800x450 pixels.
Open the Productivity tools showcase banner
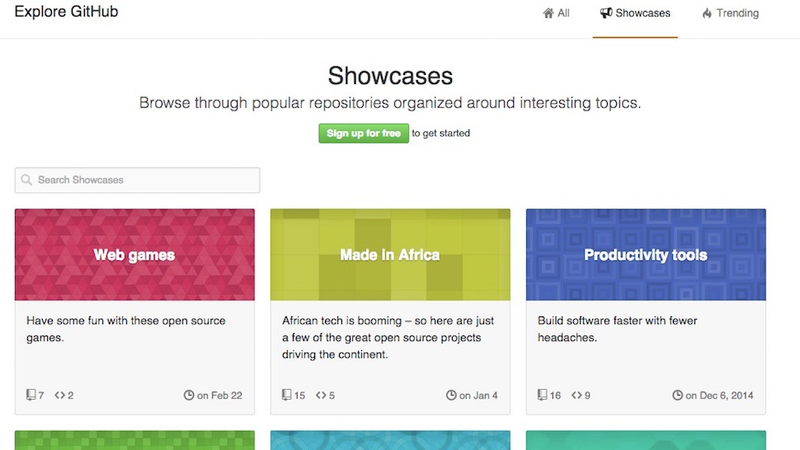pyautogui.click(x=646, y=255)
